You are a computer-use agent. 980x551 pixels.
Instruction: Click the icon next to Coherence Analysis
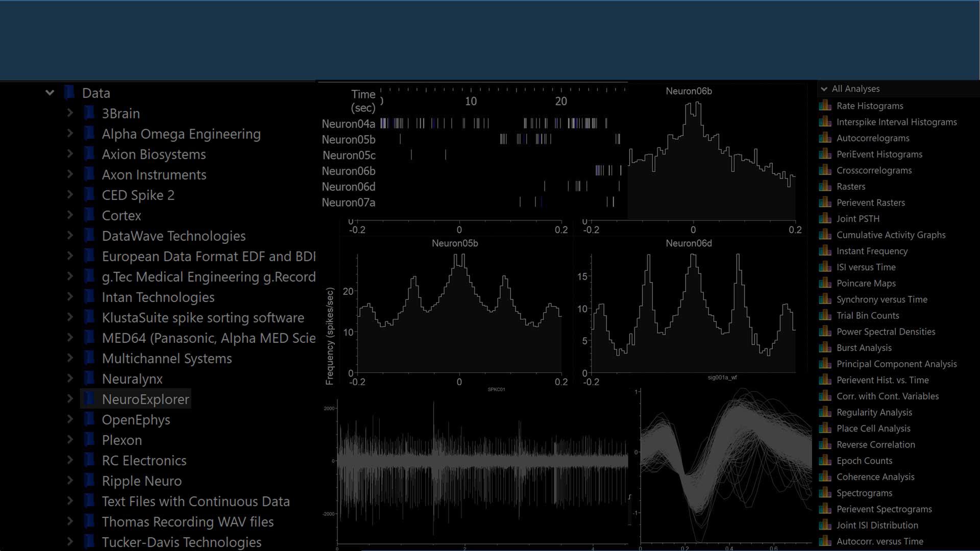825,477
